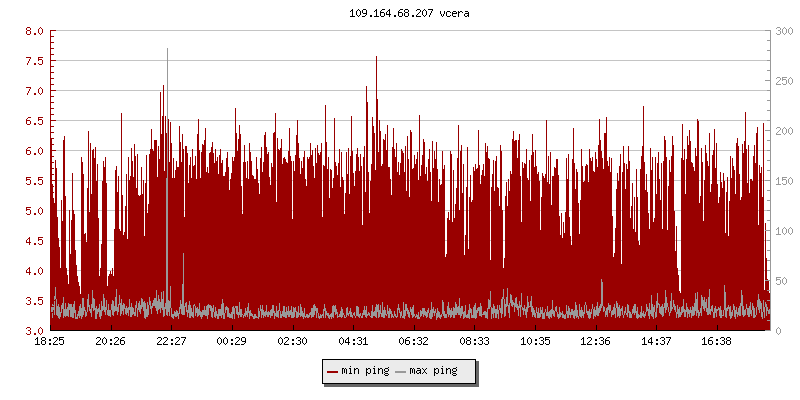Select the max ping legend label
The image size is (800, 400).
pyautogui.click(x=433, y=371)
